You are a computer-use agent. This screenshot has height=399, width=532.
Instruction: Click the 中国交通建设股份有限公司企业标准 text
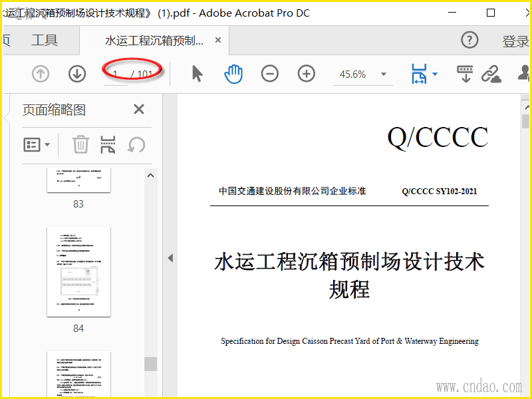(293, 191)
